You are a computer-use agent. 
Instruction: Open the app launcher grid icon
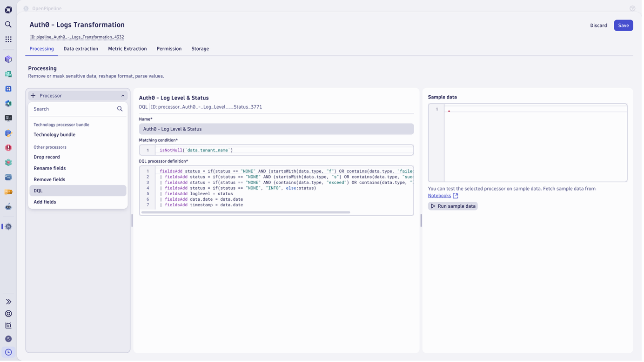8,39
